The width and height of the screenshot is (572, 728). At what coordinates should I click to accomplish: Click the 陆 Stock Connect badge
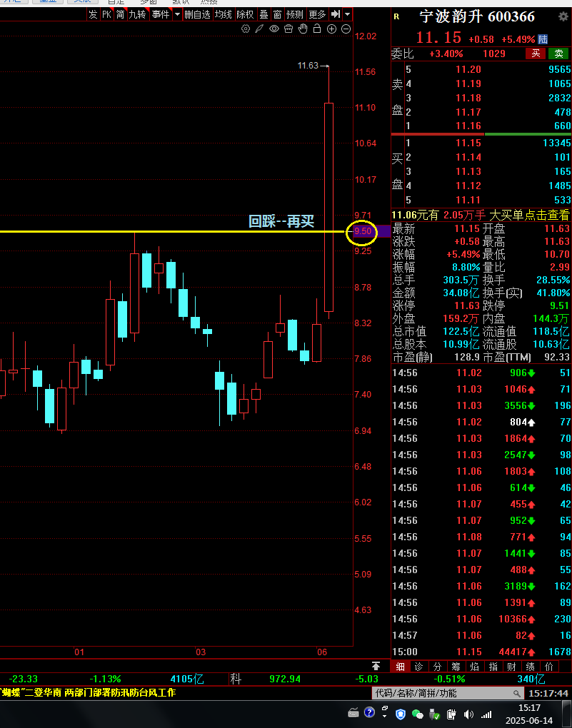[x=543, y=39]
